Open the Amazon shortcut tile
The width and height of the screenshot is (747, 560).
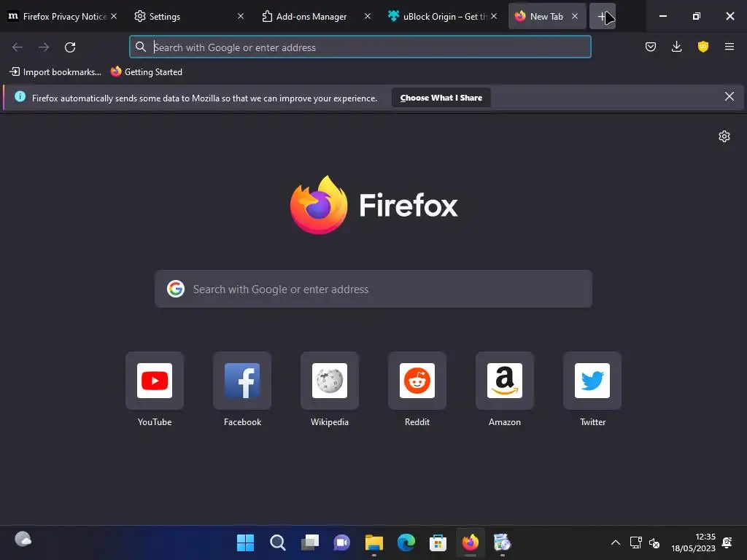click(505, 381)
